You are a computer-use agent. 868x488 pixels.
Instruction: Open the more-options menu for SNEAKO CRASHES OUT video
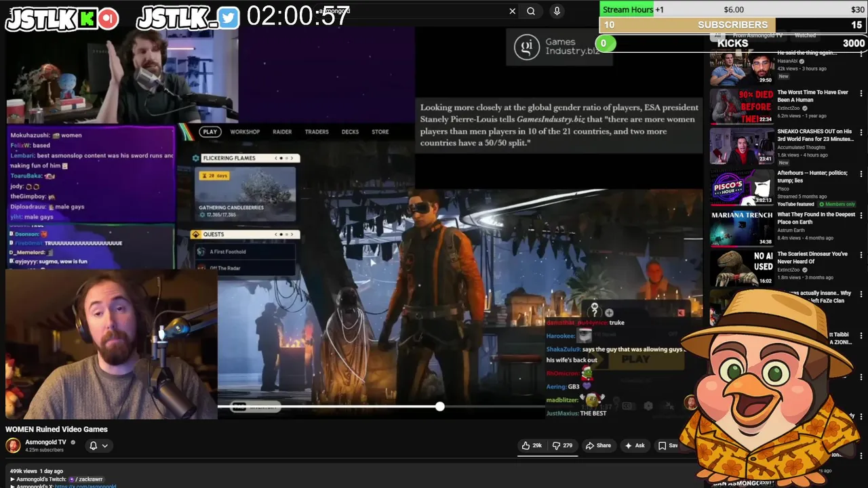point(861,134)
